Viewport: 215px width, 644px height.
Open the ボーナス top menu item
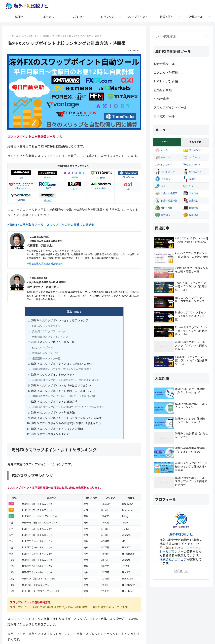click(49, 17)
